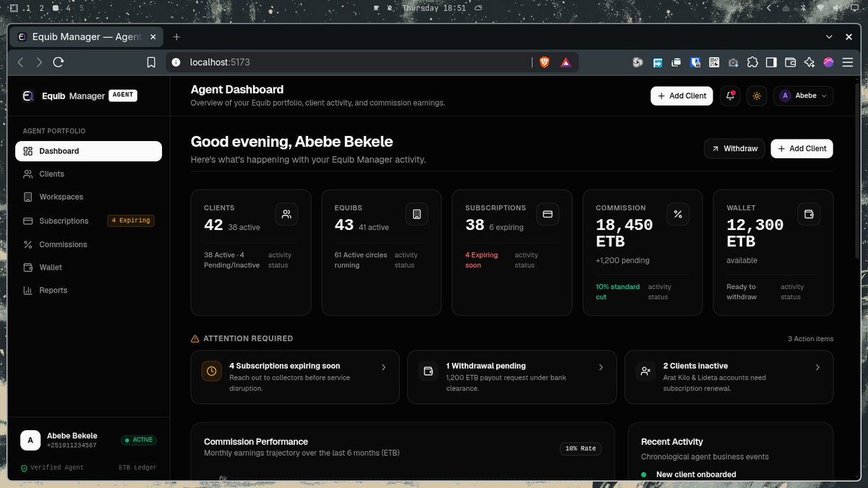Open Leo AI sparkle icon in toolbar

(x=809, y=63)
